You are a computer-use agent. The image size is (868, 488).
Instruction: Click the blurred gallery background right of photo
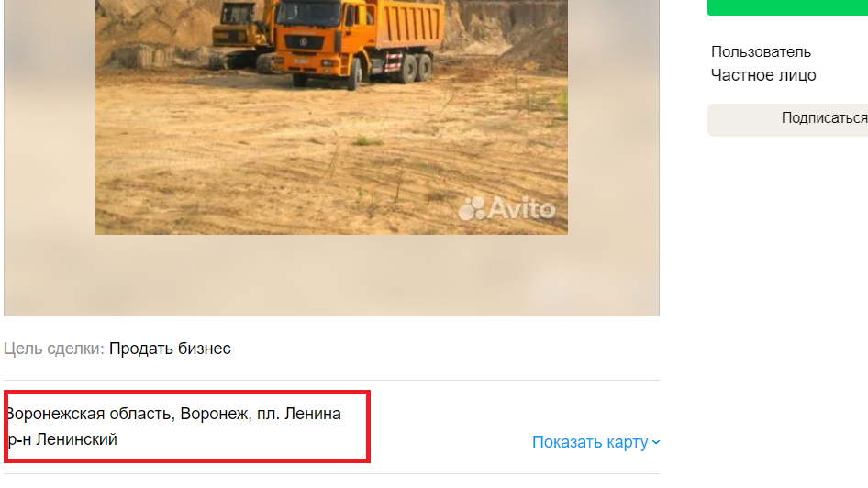coord(613,139)
